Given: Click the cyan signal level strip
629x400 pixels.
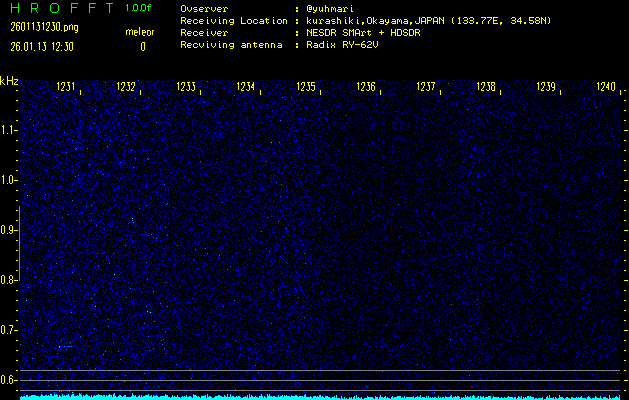Looking at the screenshot, I should (x=320, y=396).
